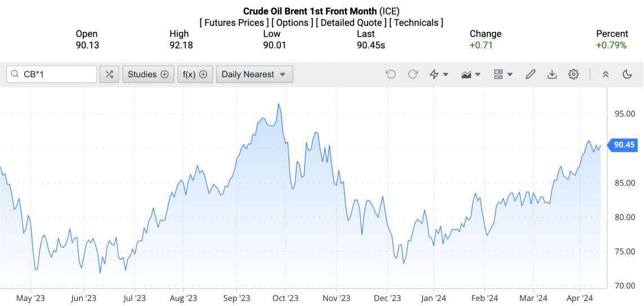Open the Detailed Quote link
Image resolution: width=644 pixels, height=306 pixels.
(x=351, y=23)
